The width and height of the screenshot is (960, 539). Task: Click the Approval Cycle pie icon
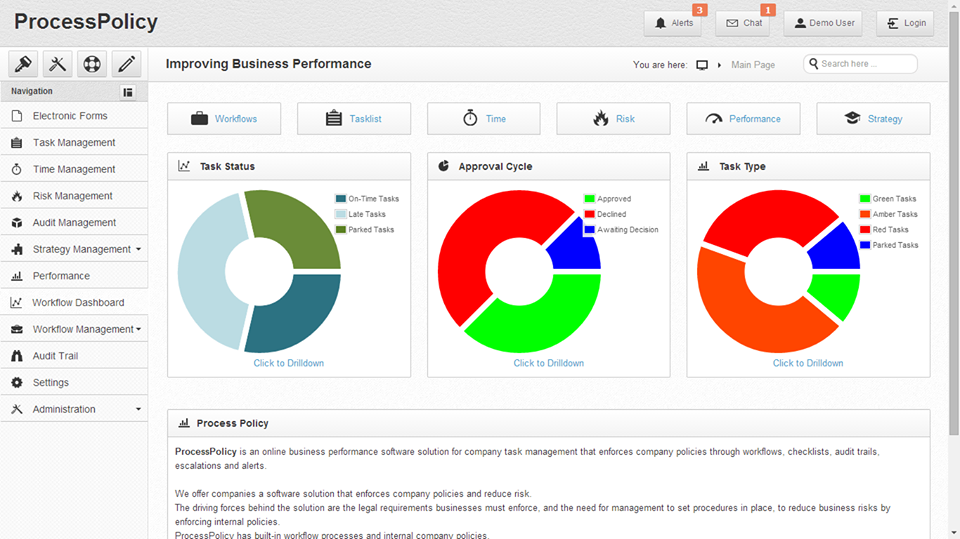pyautogui.click(x=444, y=165)
